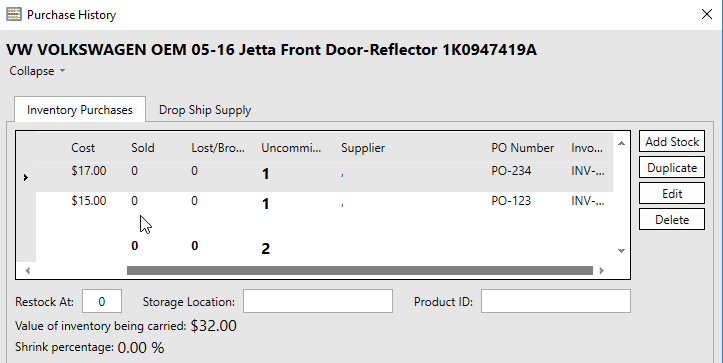The height and width of the screenshot is (363, 723).
Task: Select the PO-123 purchase row
Action: [325, 203]
